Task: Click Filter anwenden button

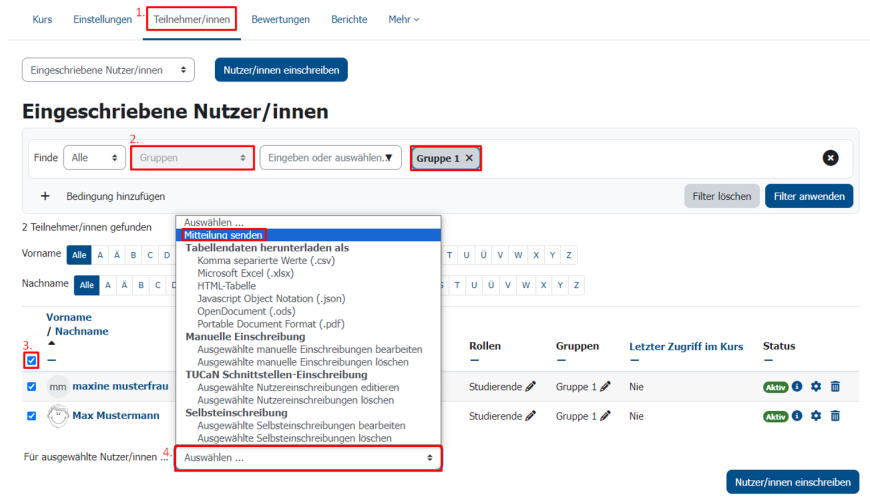Action: coord(809,196)
